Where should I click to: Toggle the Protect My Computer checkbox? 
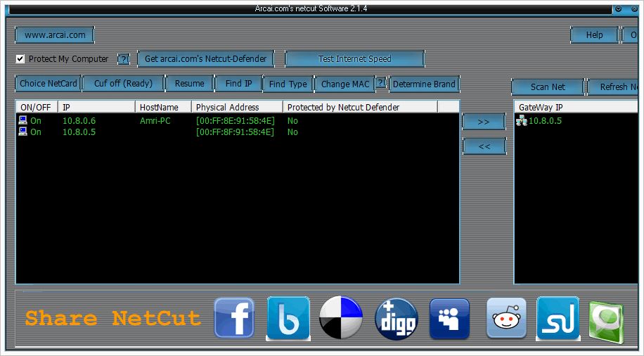point(20,59)
